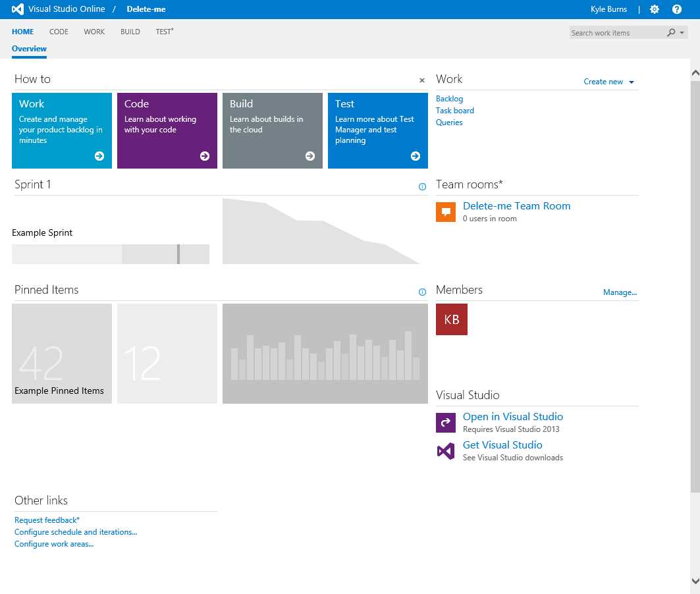Viewport: 700px width, 594px height.
Task: Click the Open in Visual Studio purple icon
Action: (x=445, y=422)
